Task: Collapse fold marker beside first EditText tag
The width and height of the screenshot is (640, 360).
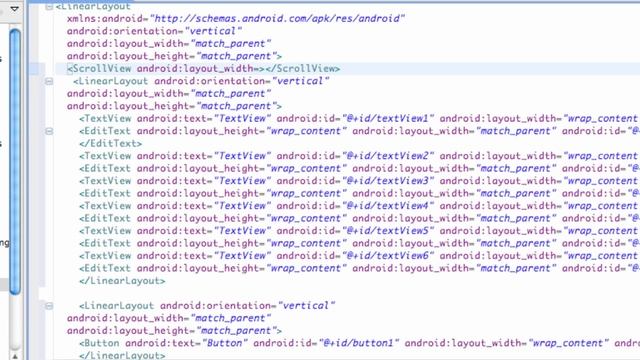Action: pyautogui.click(x=49, y=131)
